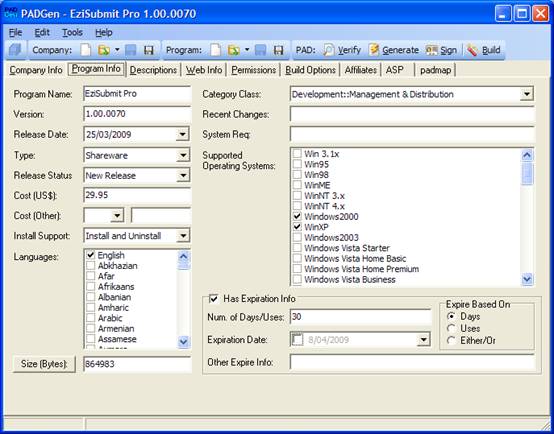Open the Tools menu

tap(72, 33)
